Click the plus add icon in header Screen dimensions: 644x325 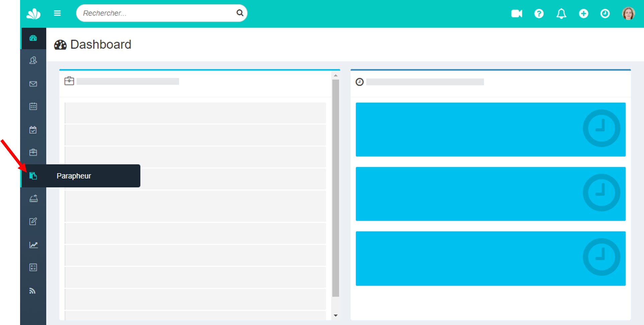(x=583, y=13)
